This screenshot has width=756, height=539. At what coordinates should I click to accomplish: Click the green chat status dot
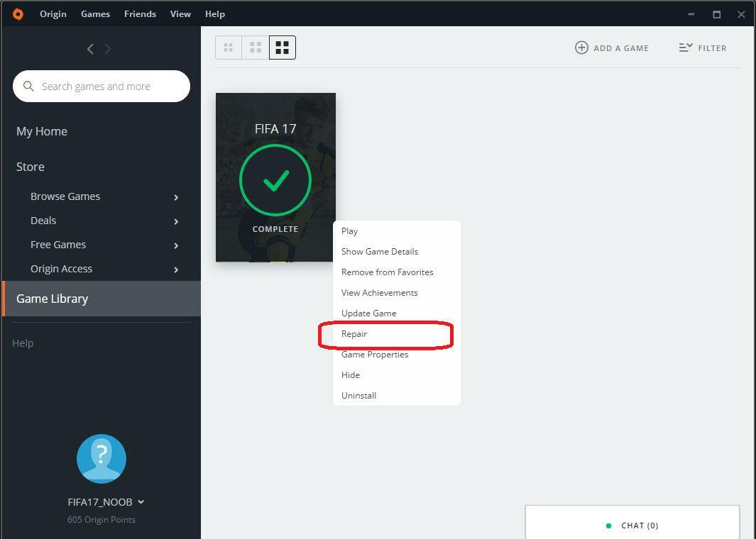pyautogui.click(x=608, y=526)
